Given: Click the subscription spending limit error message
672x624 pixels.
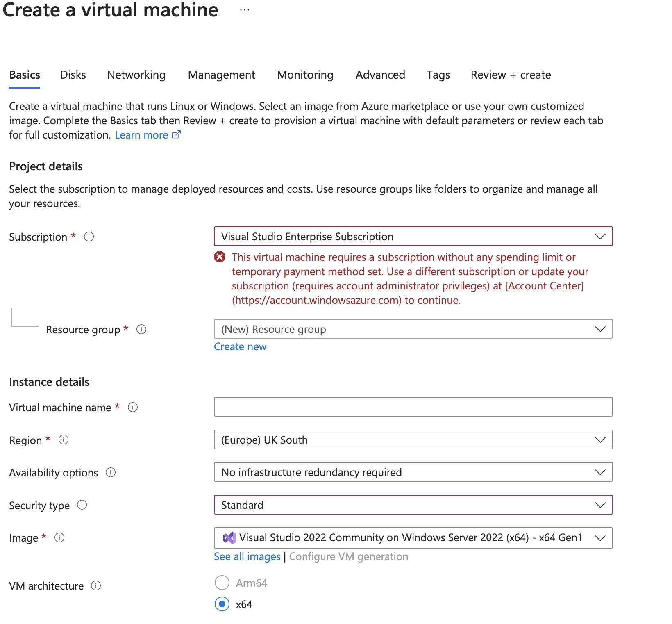Looking at the screenshot, I should click(x=410, y=279).
